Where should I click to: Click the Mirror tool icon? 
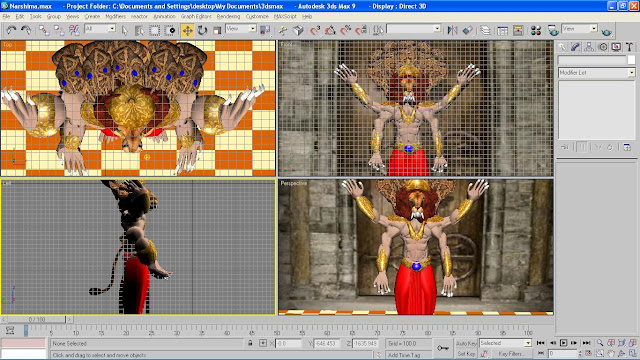click(x=452, y=30)
